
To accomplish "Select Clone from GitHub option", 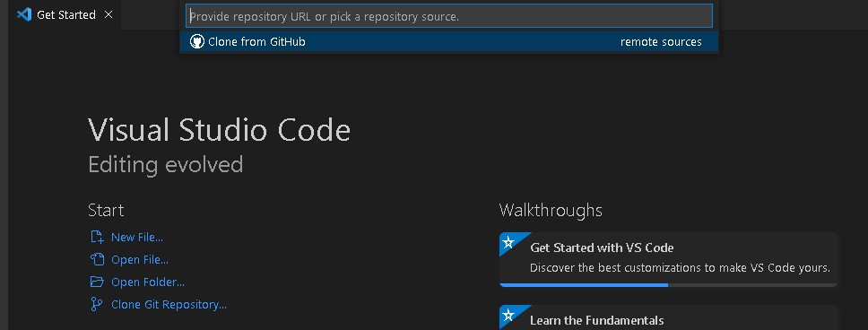I will 449,41.
